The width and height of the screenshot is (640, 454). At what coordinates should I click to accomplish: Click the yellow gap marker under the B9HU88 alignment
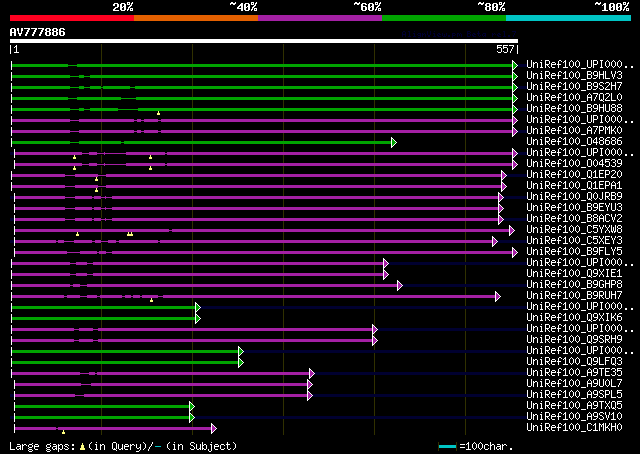pos(158,113)
